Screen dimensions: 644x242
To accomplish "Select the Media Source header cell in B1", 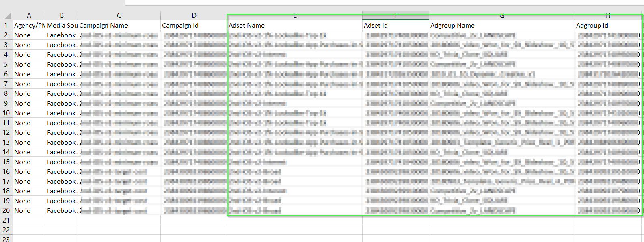I will pyautogui.click(x=61, y=25).
